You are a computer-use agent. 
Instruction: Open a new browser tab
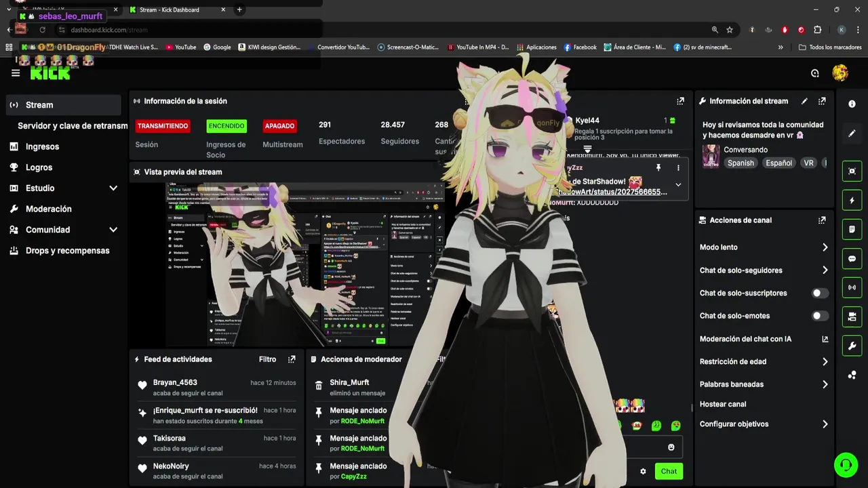tap(239, 10)
